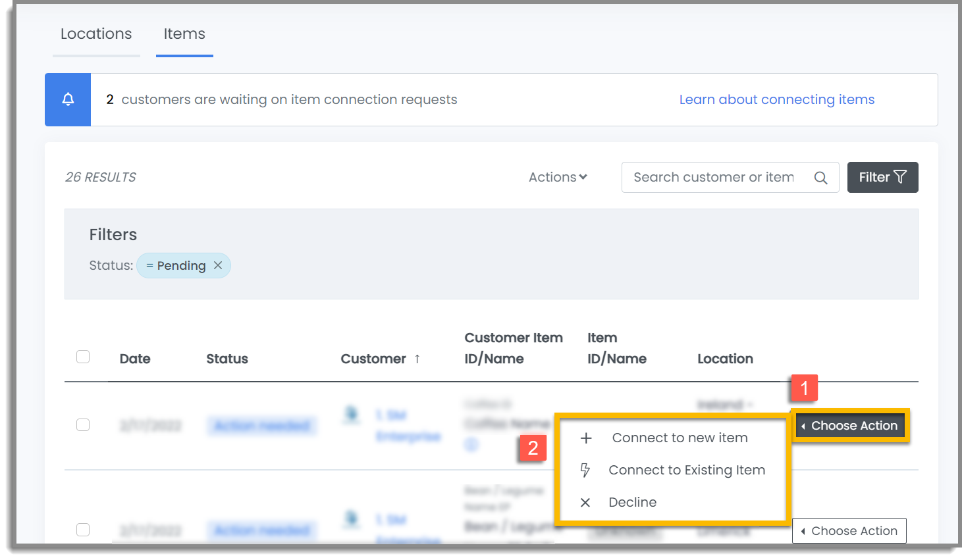Choose Connect to new item
This screenshot has width=962, height=560.
click(x=680, y=438)
